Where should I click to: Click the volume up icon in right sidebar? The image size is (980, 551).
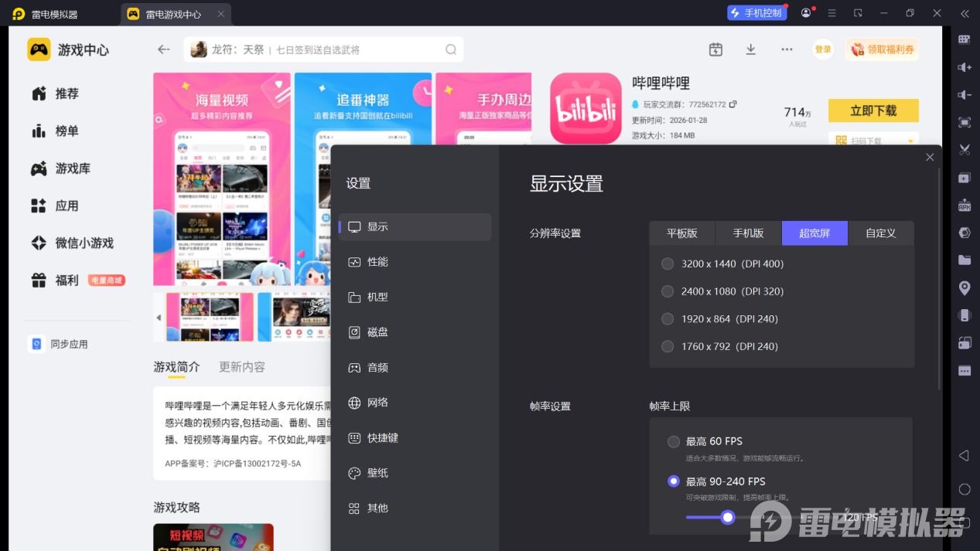point(965,67)
